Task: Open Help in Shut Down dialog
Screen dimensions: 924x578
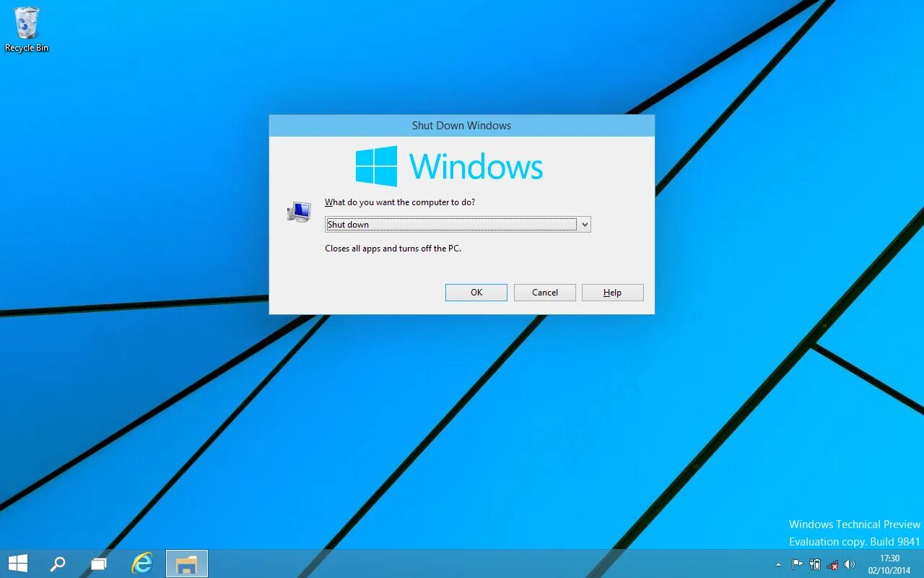Action: pyautogui.click(x=612, y=293)
